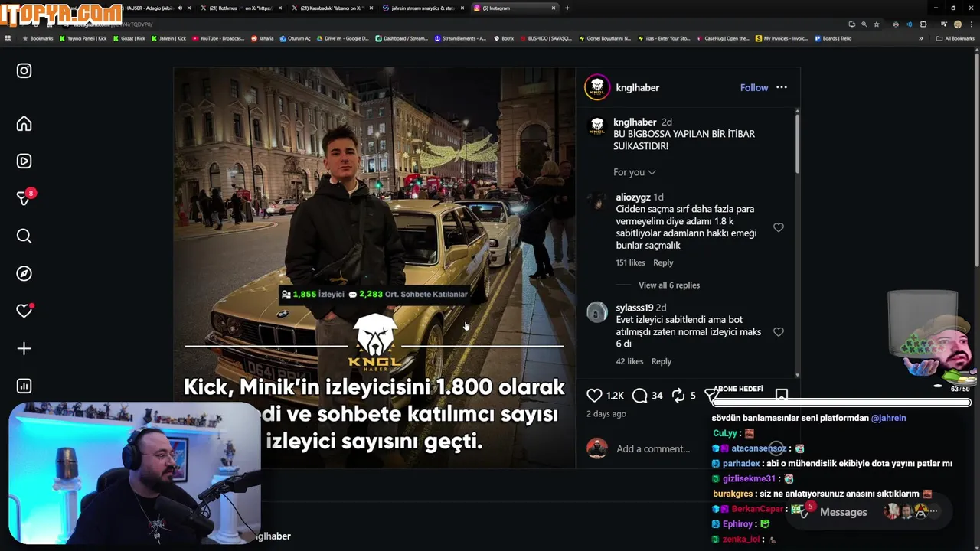Open Chrome apps grid in bookmarks bar
This screenshot has height=551, width=980.
pyautogui.click(x=8, y=38)
